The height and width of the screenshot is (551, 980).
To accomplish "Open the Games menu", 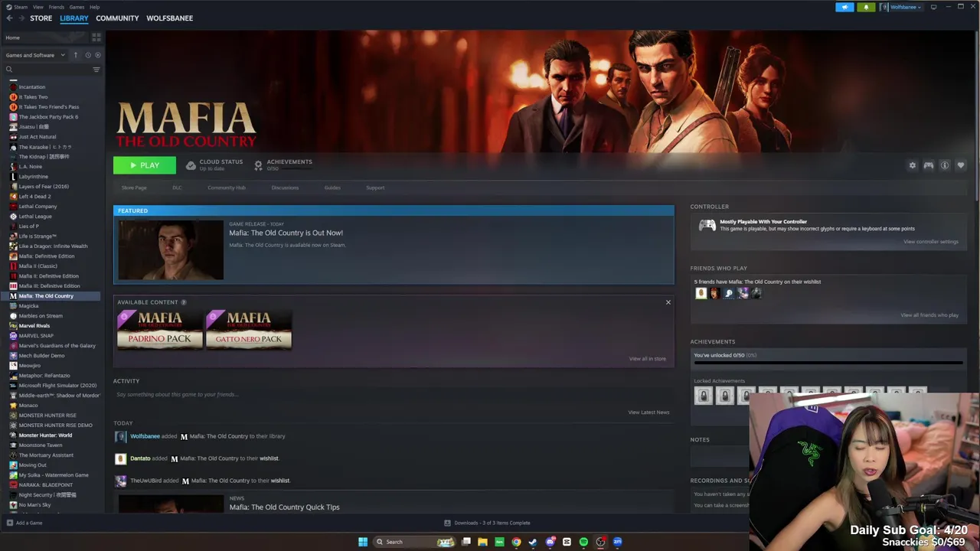I will [77, 7].
